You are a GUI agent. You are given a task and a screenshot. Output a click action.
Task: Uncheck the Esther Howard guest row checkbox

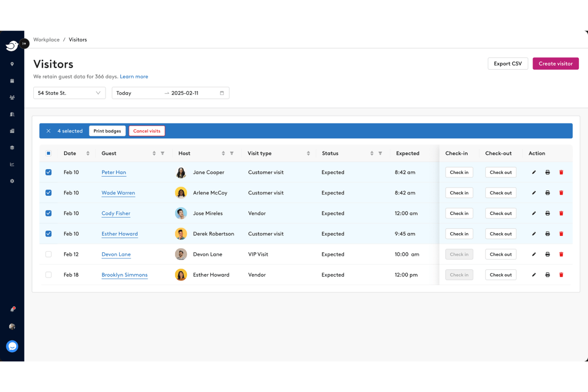(48, 234)
